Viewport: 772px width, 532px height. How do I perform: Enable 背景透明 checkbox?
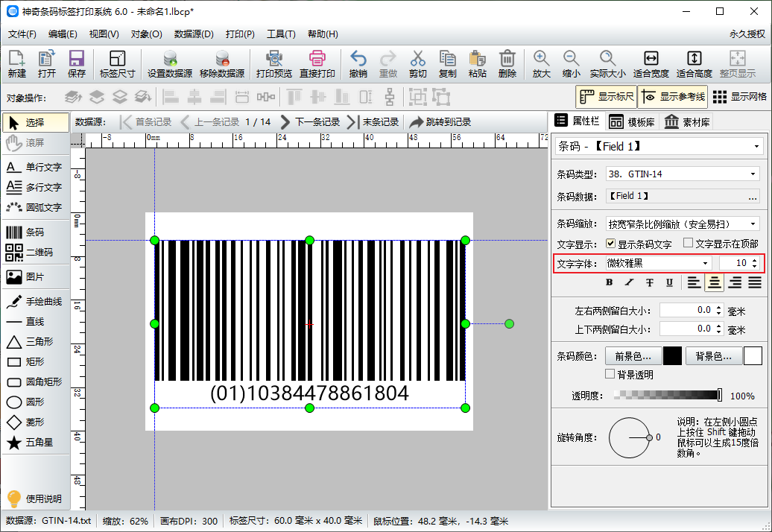click(x=610, y=374)
